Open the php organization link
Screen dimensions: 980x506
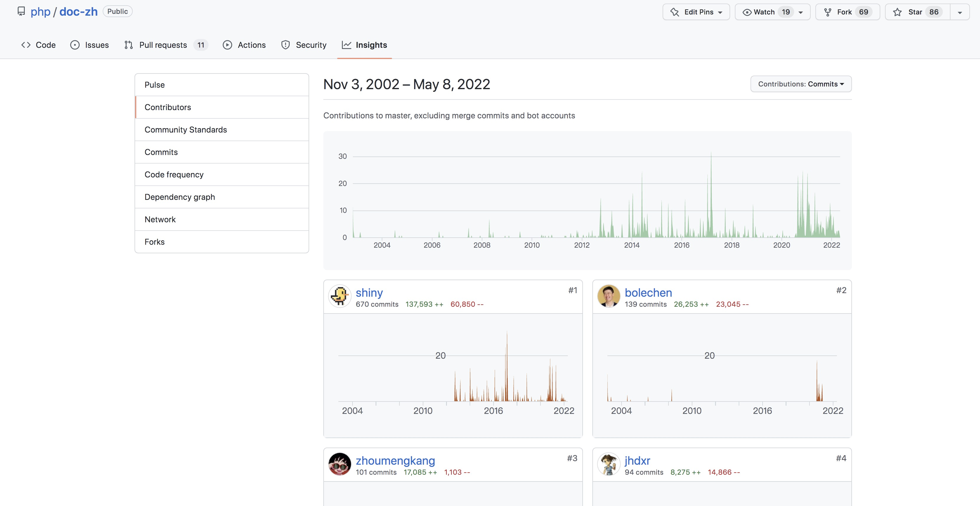pyautogui.click(x=40, y=12)
